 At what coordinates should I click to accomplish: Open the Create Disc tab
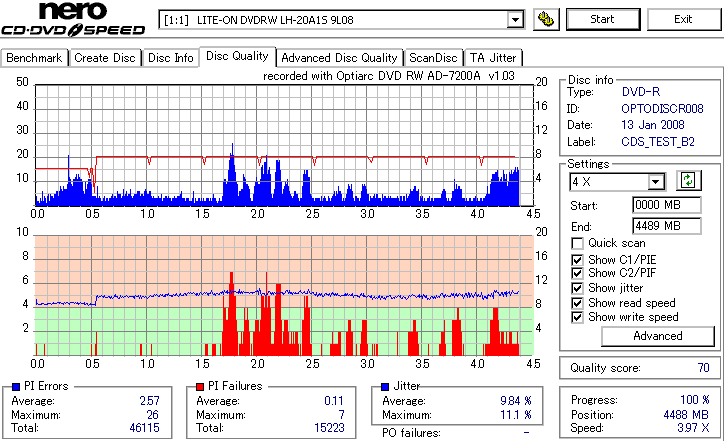coord(105,58)
